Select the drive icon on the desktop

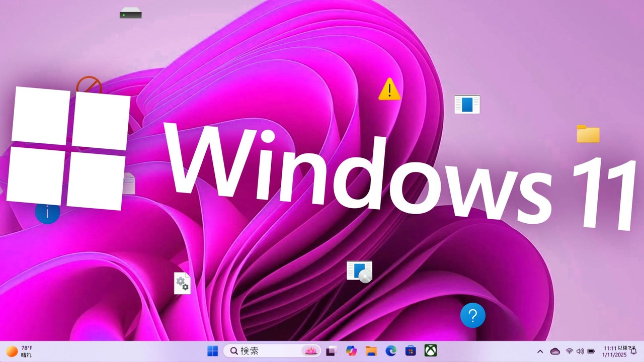[131, 14]
